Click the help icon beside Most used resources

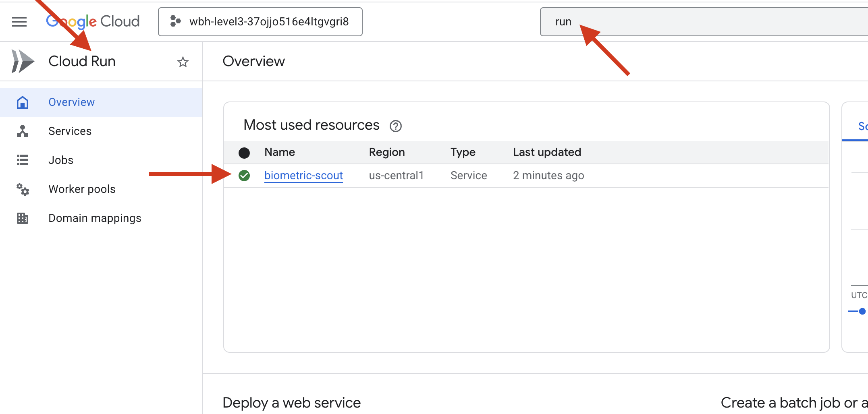tap(395, 126)
